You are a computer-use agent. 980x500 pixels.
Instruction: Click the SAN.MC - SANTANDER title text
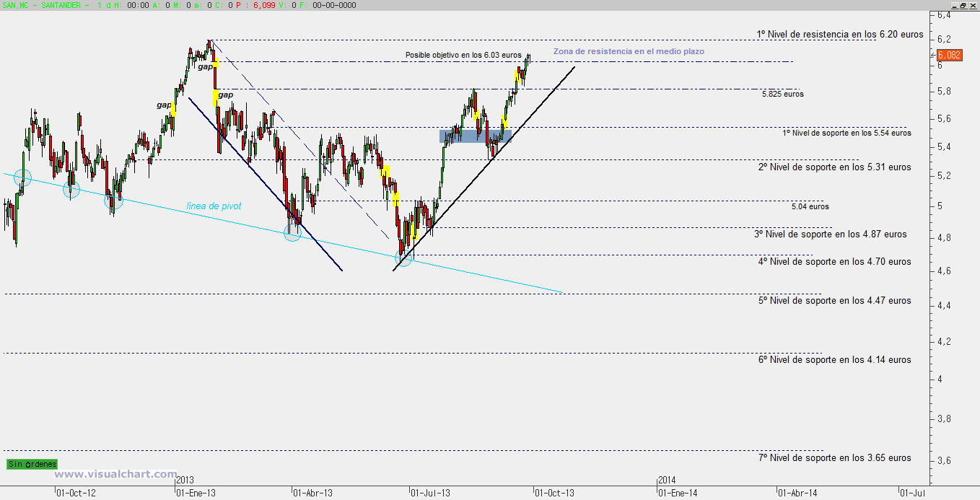tap(42, 5)
